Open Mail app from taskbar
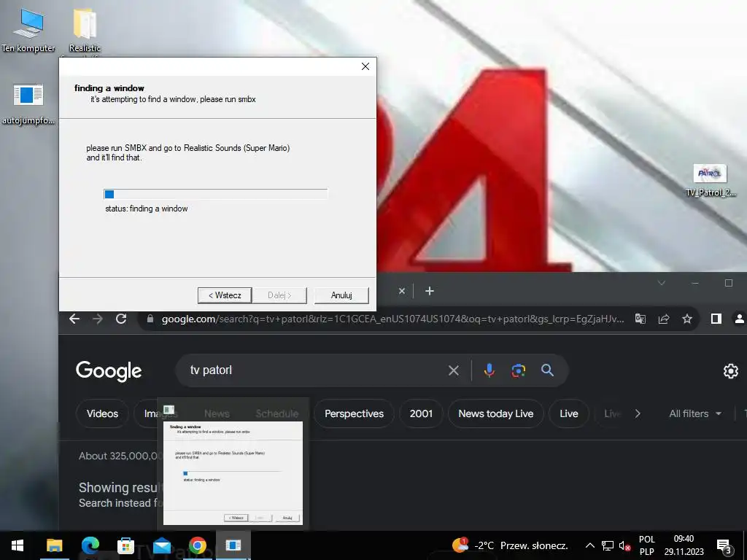The width and height of the screenshot is (747, 560). pyautogui.click(x=161, y=545)
